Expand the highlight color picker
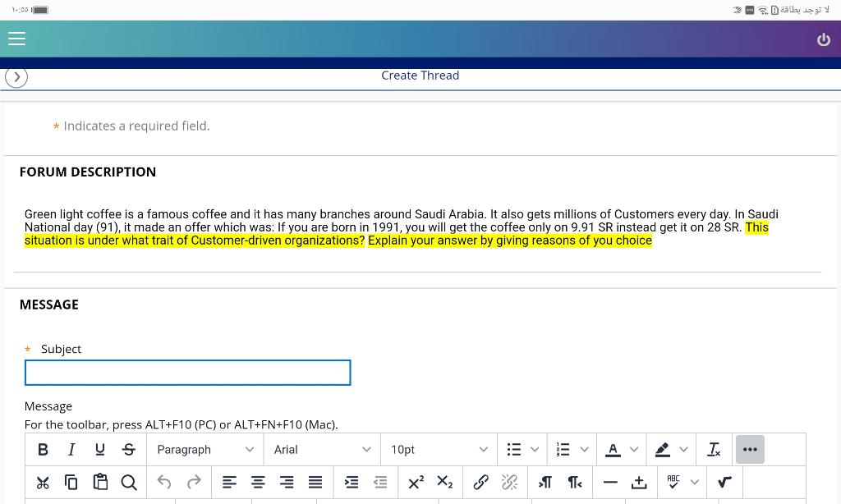This screenshot has width=841, height=504. tap(683, 449)
